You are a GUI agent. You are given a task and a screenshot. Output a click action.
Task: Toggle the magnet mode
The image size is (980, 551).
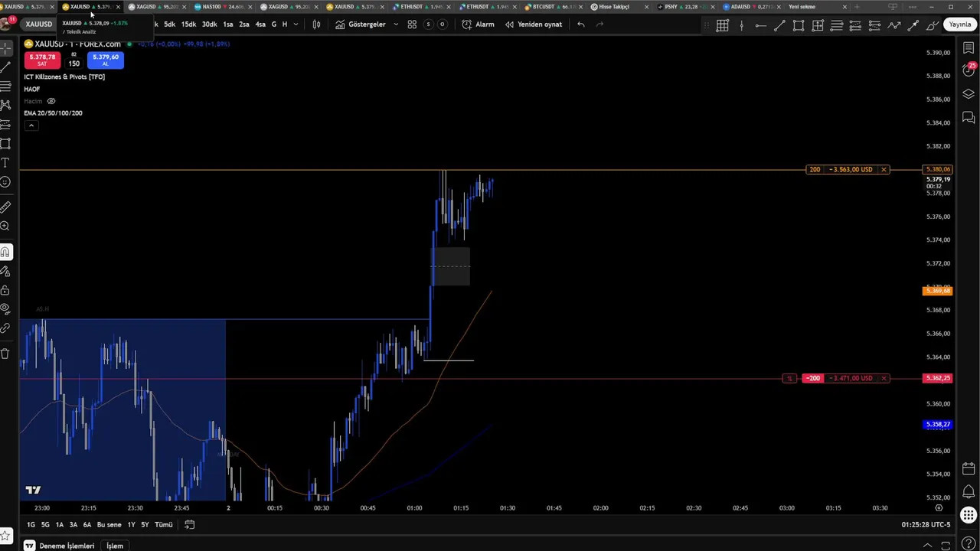coord(5,252)
